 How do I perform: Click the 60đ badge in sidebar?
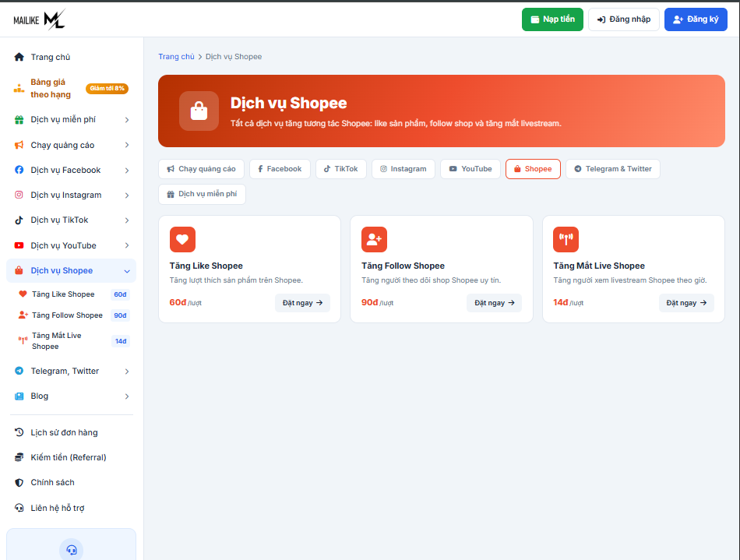[x=120, y=294]
